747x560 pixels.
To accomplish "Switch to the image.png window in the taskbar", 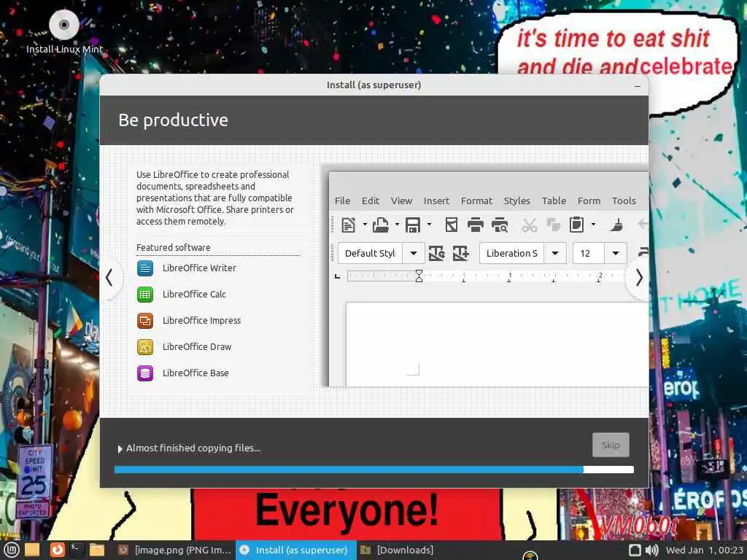I will [x=174, y=550].
